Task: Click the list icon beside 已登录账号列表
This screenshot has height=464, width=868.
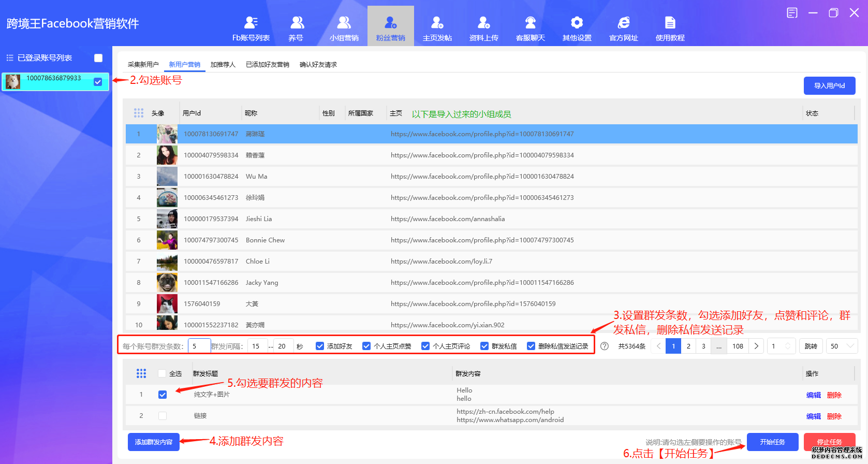Action: (x=10, y=58)
